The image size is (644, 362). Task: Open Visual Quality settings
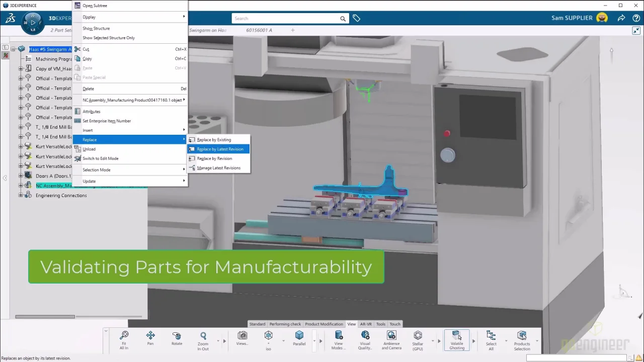pos(365,336)
